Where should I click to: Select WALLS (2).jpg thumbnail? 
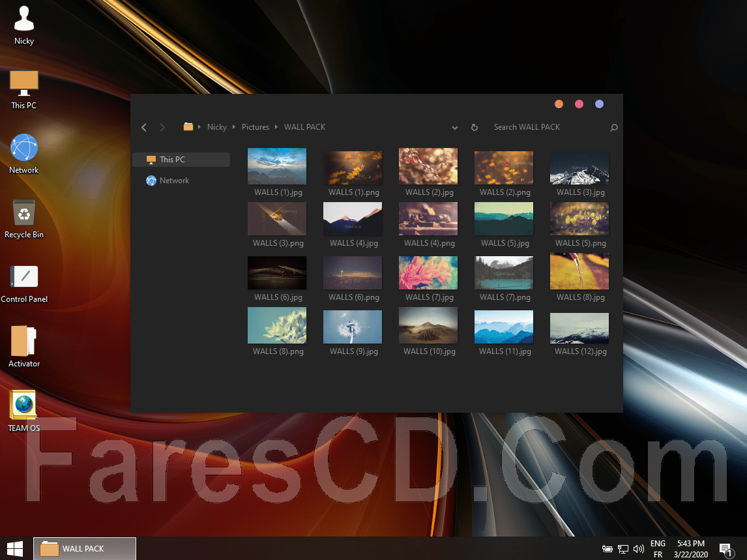click(428, 166)
